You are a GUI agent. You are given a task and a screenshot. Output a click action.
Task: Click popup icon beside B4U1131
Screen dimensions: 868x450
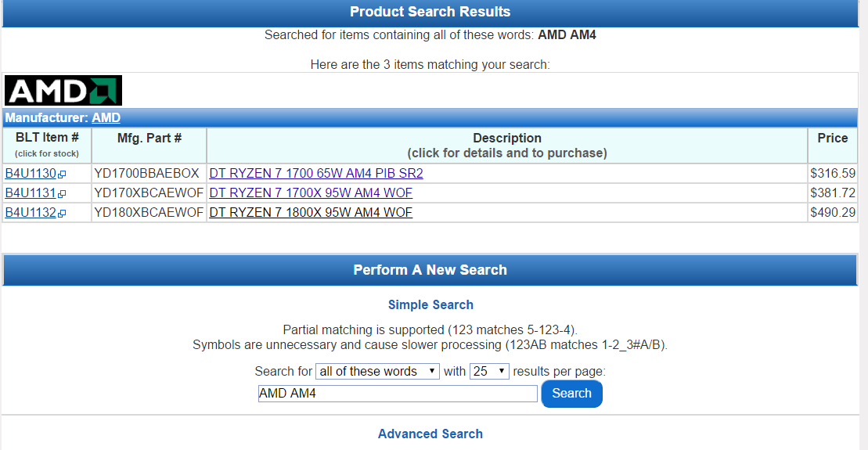coord(62,194)
